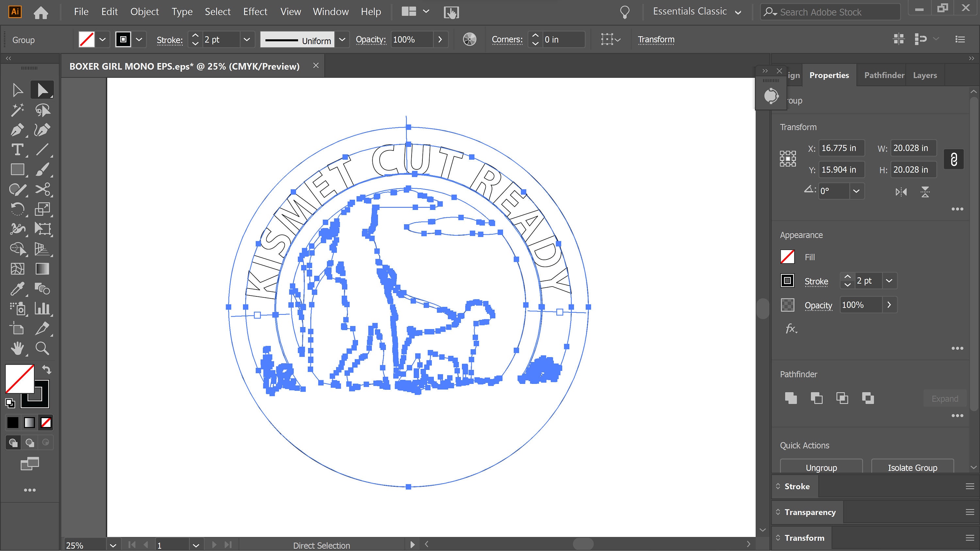Apply Unite in the Pathfinder panel

coord(791,398)
